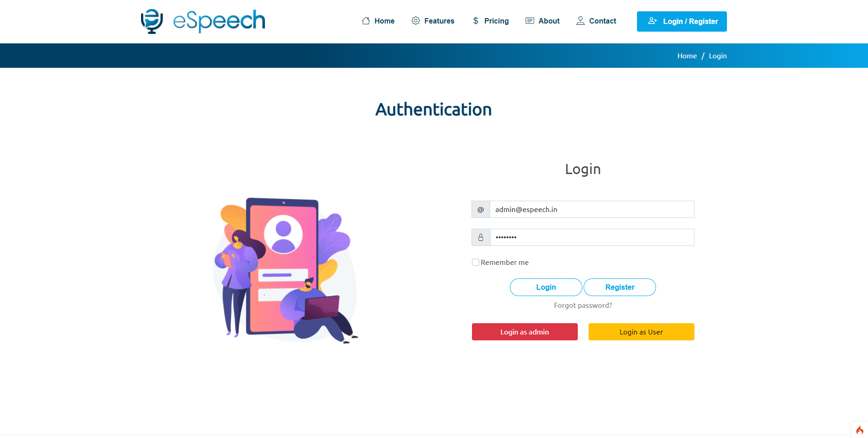This screenshot has width=868, height=438.
Task: Click the red Login as admin button
Action: click(525, 332)
